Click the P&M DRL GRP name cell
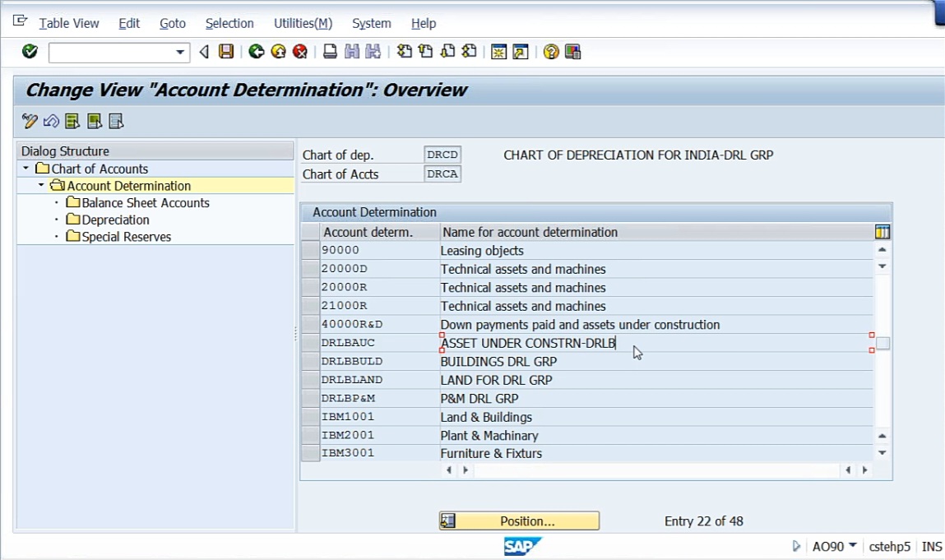The width and height of the screenshot is (945, 560). tap(656, 399)
